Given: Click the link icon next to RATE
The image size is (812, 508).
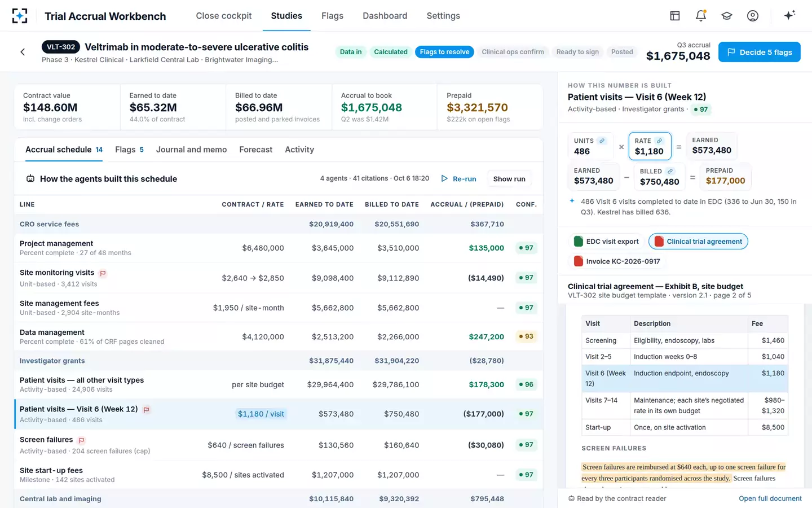Looking at the screenshot, I should [659, 141].
